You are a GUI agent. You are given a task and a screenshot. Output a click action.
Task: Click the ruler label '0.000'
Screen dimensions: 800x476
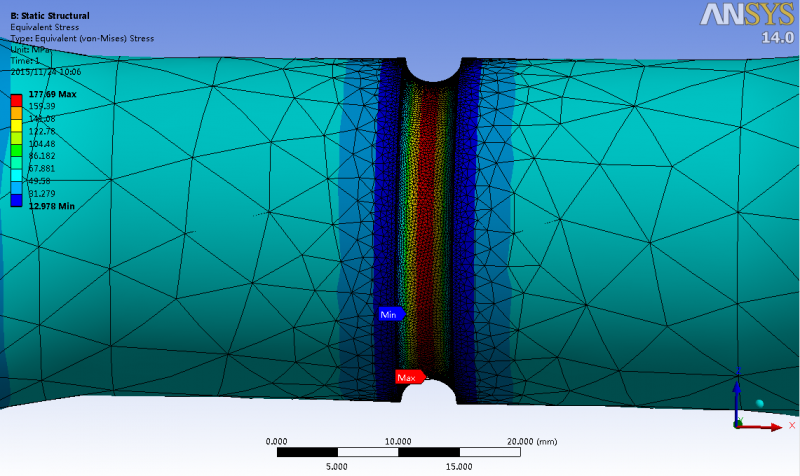[x=277, y=441]
